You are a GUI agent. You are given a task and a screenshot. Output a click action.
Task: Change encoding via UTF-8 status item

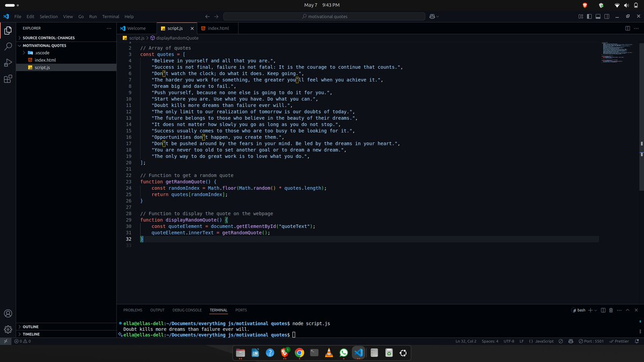pyautogui.click(x=508, y=341)
